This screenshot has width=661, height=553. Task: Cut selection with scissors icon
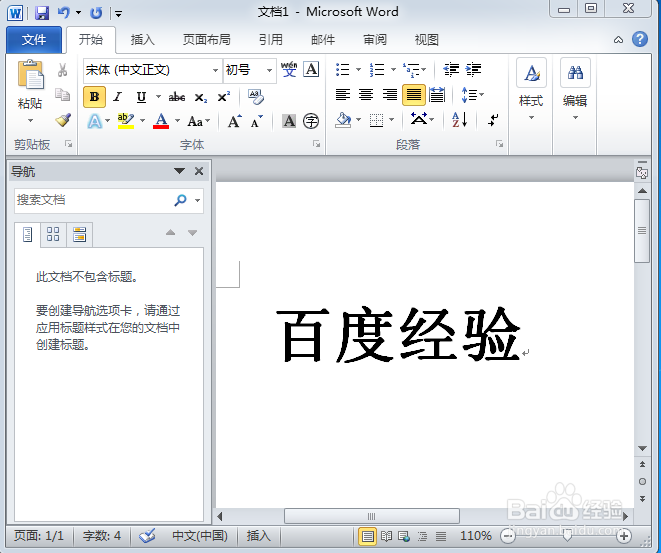pos(62,70)
